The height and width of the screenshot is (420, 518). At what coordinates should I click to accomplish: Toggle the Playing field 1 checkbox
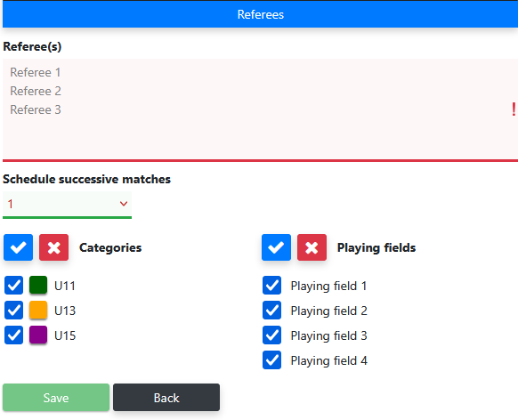(x=271, y=286)
